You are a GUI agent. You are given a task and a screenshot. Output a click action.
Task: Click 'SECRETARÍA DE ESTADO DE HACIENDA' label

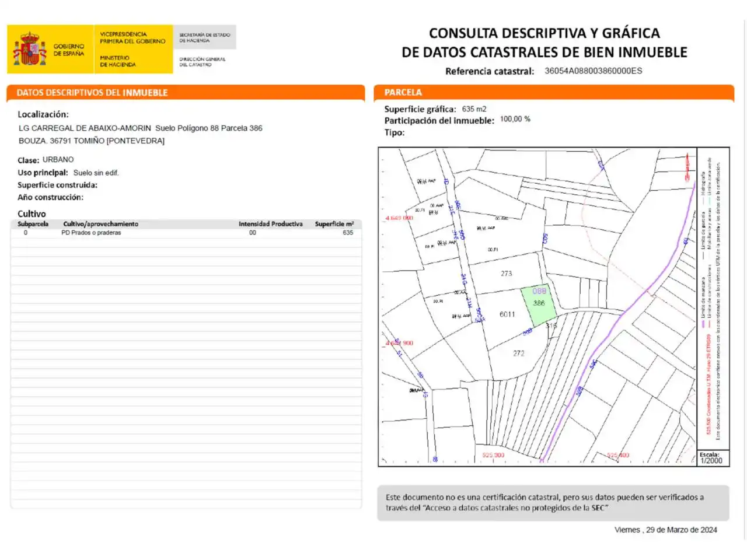tap(205, 38)
